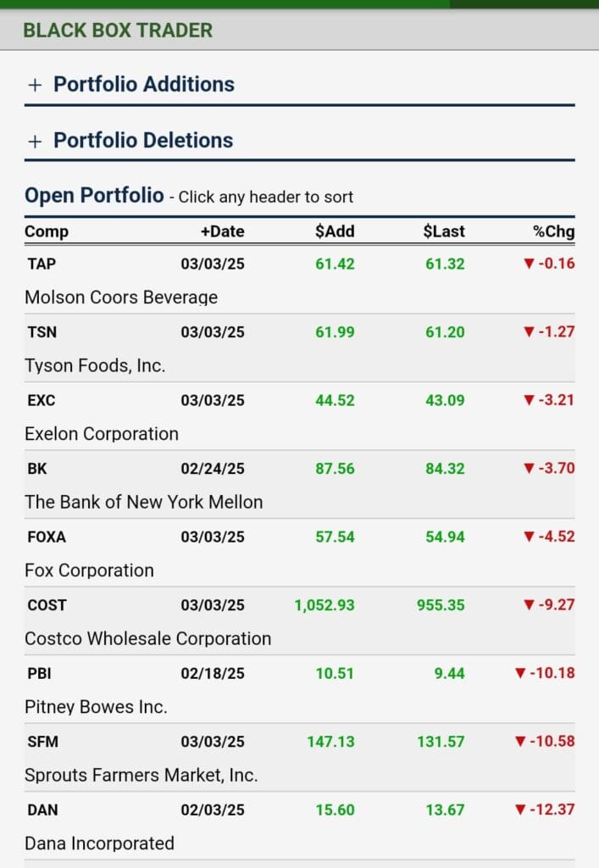
Task: Expand the Portfolio Additions section
Action: point(144,84)
